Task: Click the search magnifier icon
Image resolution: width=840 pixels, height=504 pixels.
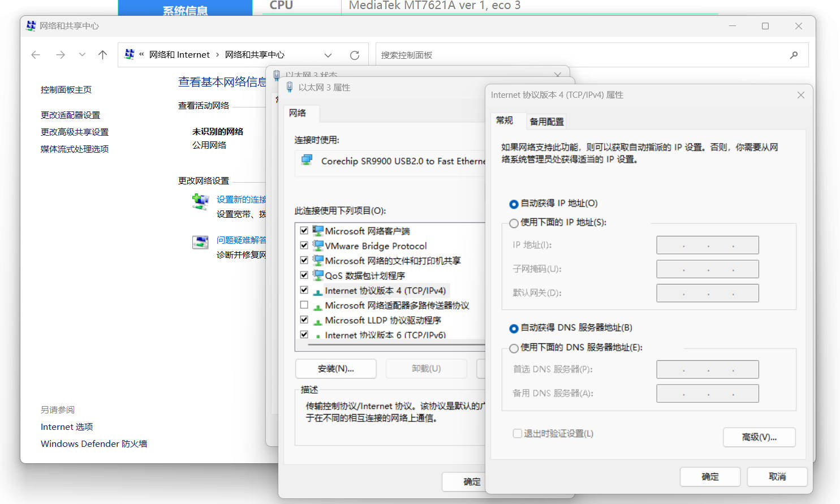Action: [x=794, y=55]
